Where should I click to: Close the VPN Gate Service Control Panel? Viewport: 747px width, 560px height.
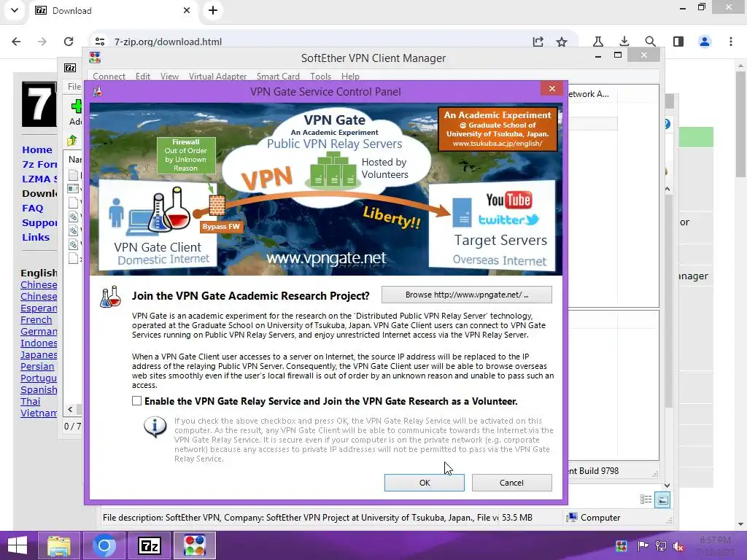(552, 88)
